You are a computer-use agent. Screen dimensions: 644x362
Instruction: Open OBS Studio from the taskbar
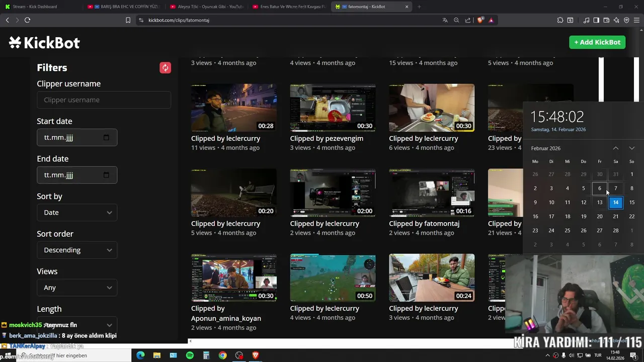coord(239,355)
